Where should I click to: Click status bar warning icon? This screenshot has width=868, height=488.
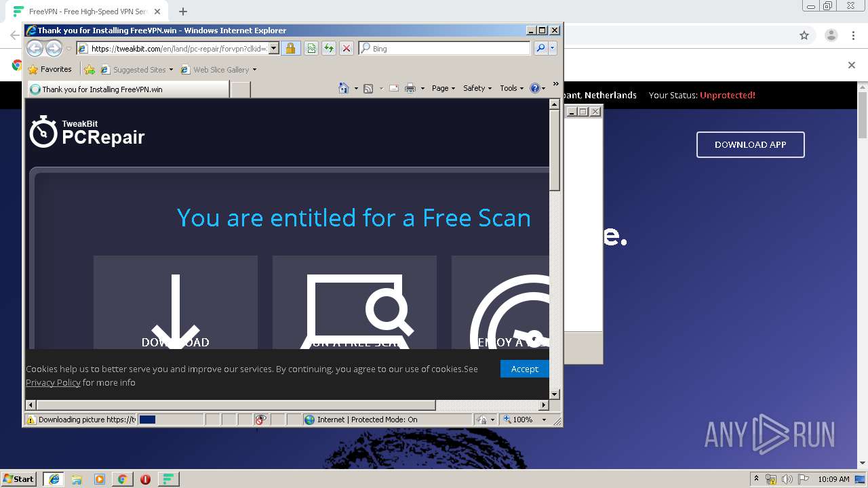[x=31, y=420]
